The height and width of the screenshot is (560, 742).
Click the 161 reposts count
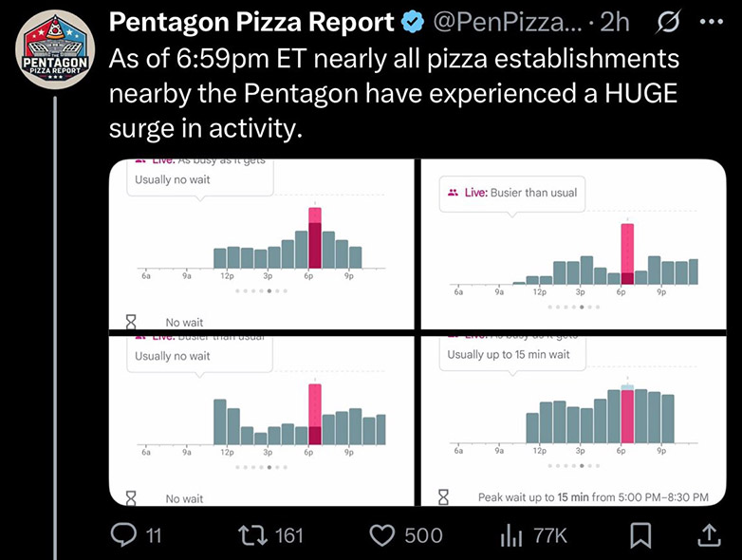pyautogui.click(x=288, y=535)
